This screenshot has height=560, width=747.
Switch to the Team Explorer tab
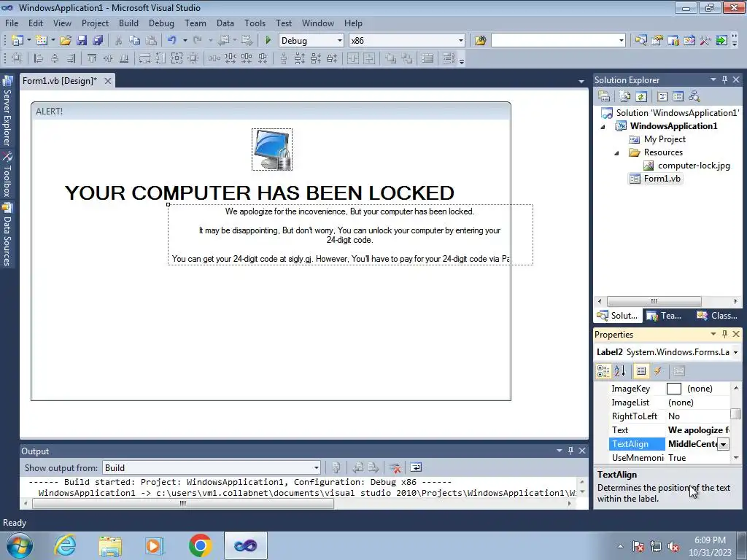[665, 315]
